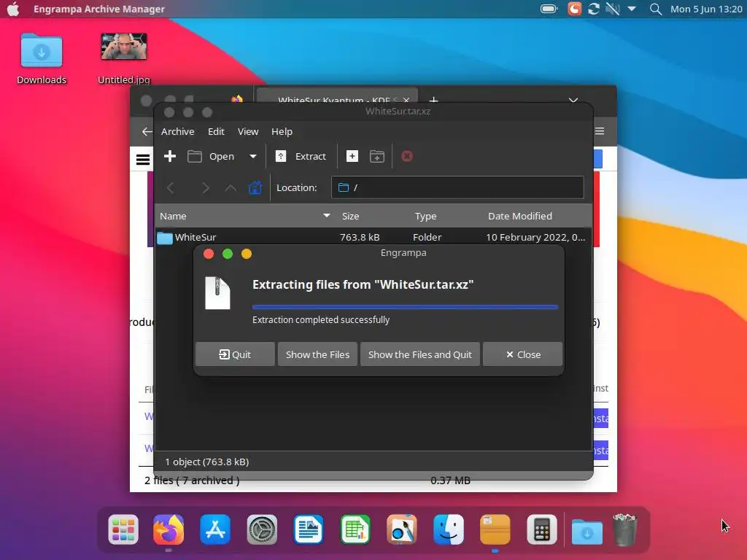Click the muted volume icon in menu bar
Image resolution: width=747 pixels, height=560 pixels.
[x=613, y=9]
